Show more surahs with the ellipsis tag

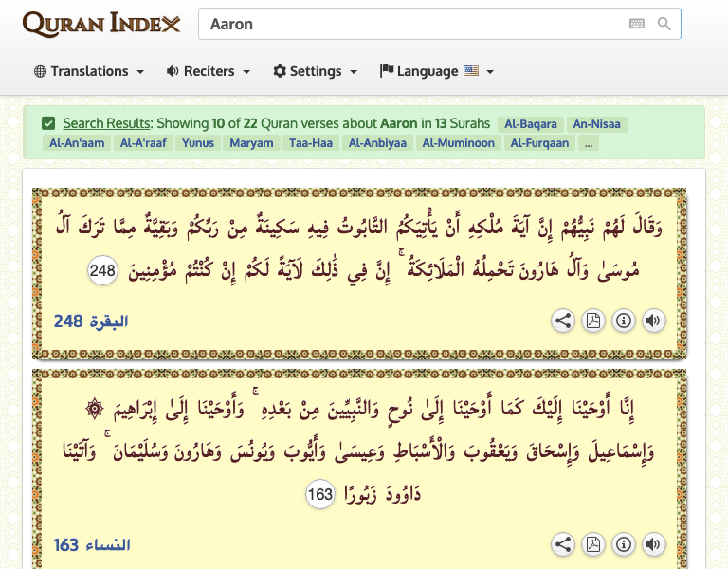(589, 143)
